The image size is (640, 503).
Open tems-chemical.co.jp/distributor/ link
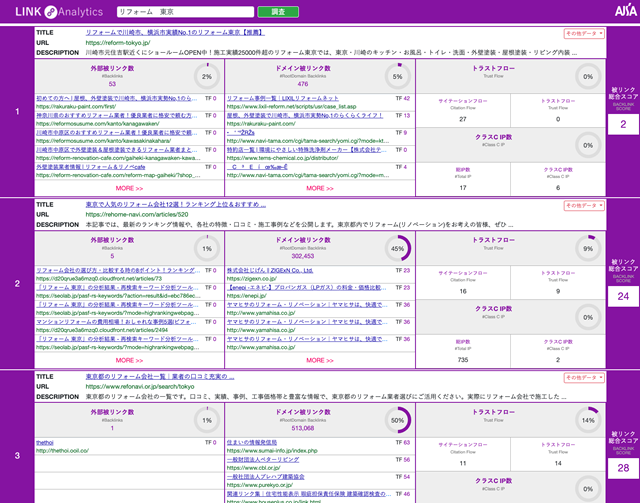tap(282, 158)
